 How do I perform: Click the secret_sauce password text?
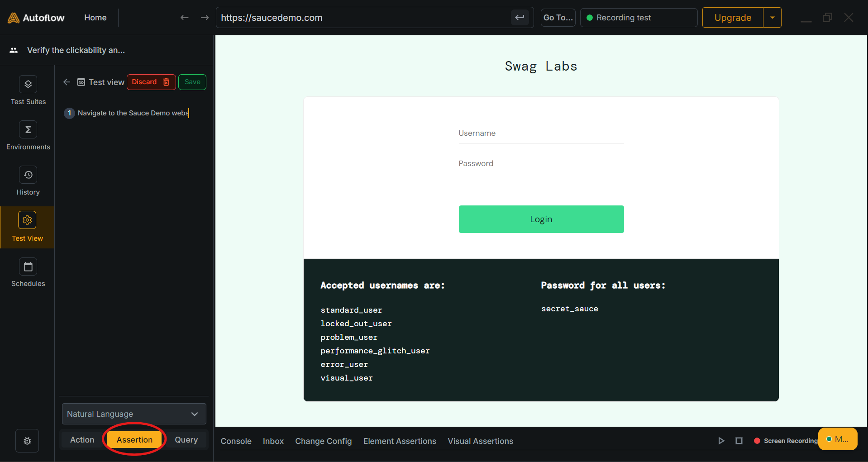(570, 309)
